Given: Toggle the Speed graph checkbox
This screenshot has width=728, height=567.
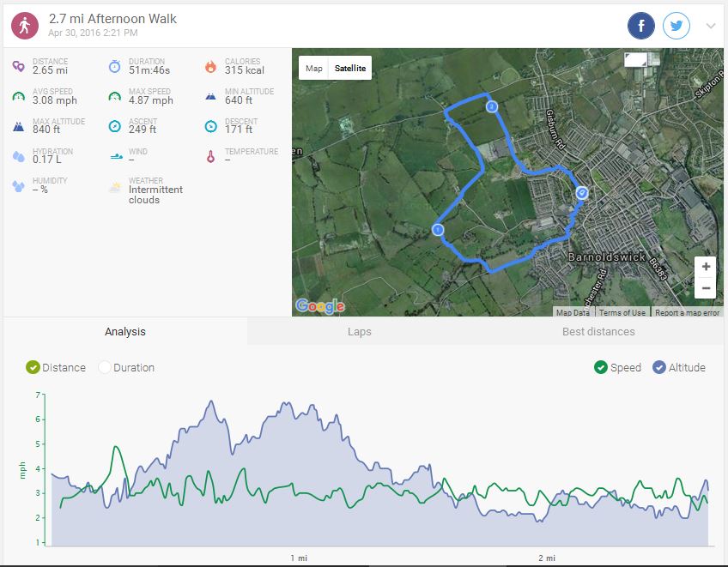Looking at the screenshot, I should (601, 367).
